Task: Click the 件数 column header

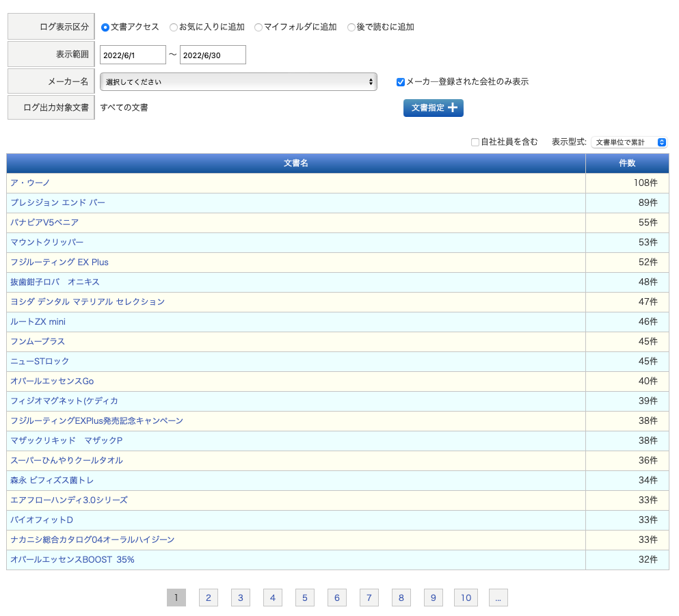Action: pos(627,163)
